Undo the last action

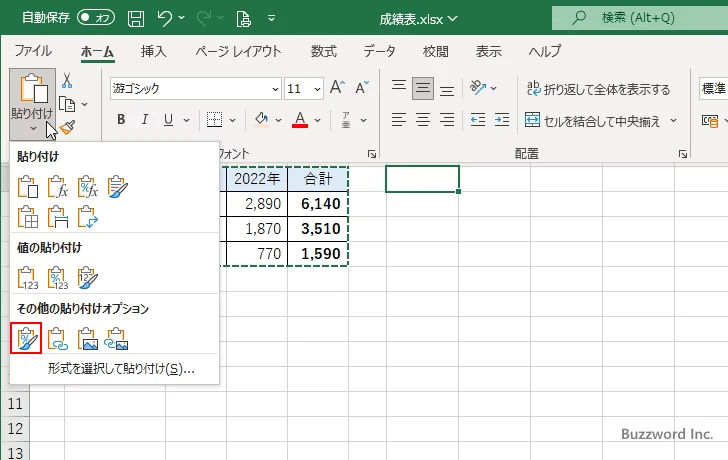tap(164, 19)
